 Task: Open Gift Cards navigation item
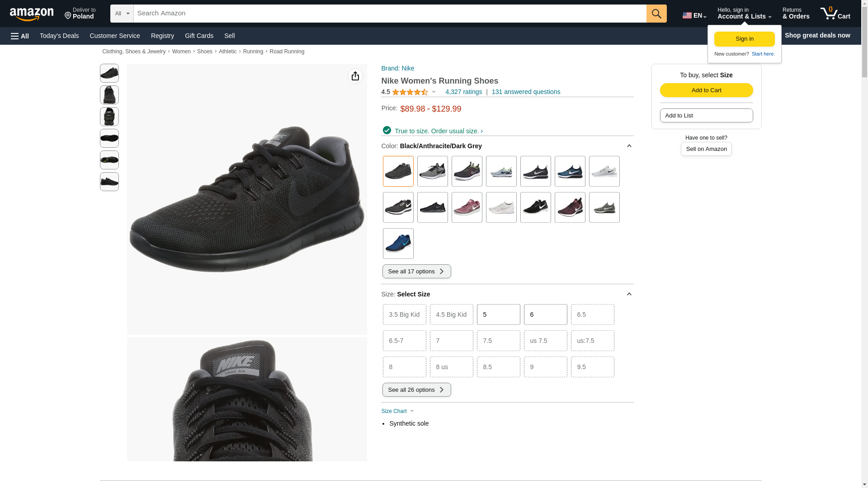(x=199, y=36)
